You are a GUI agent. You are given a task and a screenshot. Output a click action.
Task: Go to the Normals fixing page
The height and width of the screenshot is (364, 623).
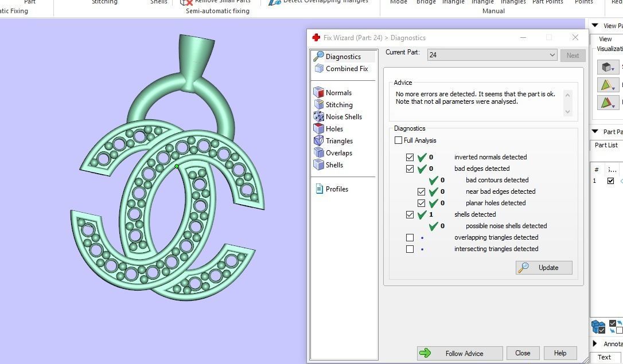pos(333,92)
